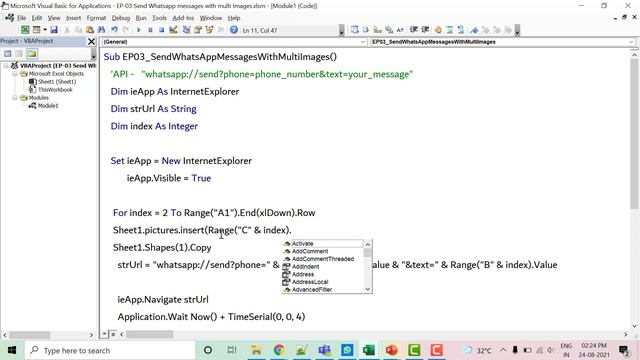
Task: Click the View Code icon in Project pane
Action: [x=8, y=53]
